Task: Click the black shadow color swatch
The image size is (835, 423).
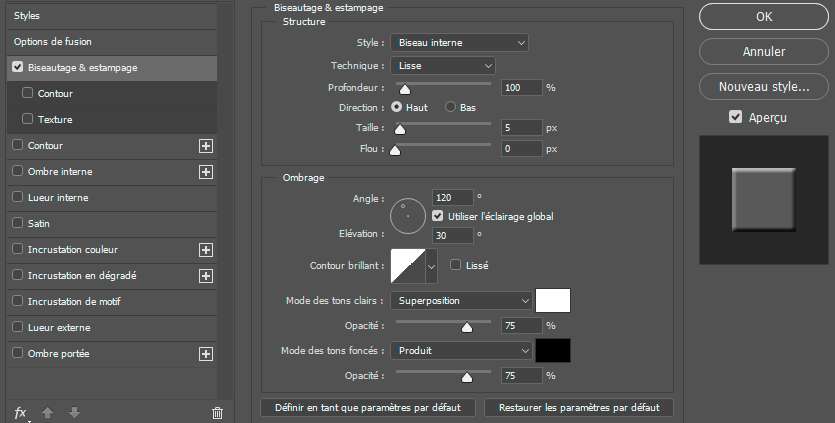Action: click(552, 351)
